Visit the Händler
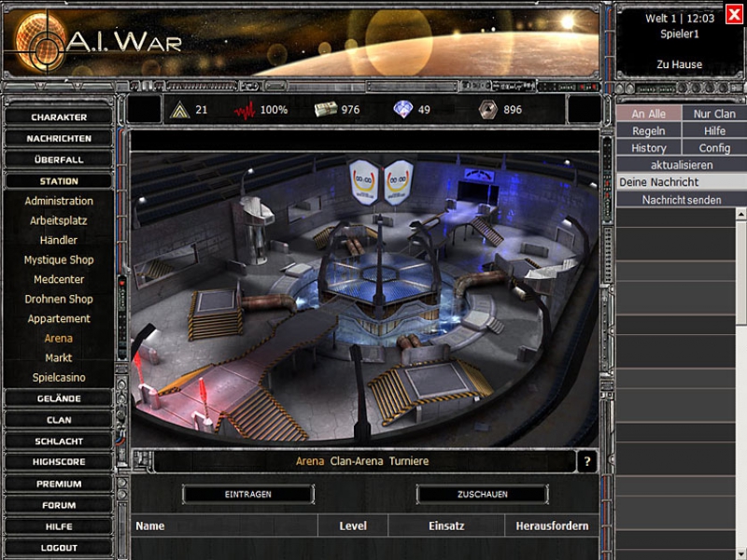Image resolution: width=747 pixels, height=560 pixels. coord(59,240)
